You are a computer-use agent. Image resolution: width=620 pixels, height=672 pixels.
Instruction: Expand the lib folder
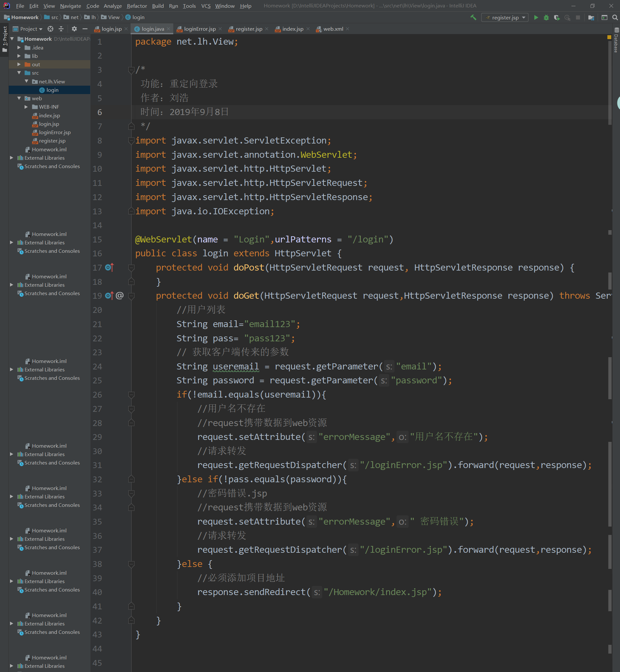[19, 56]
